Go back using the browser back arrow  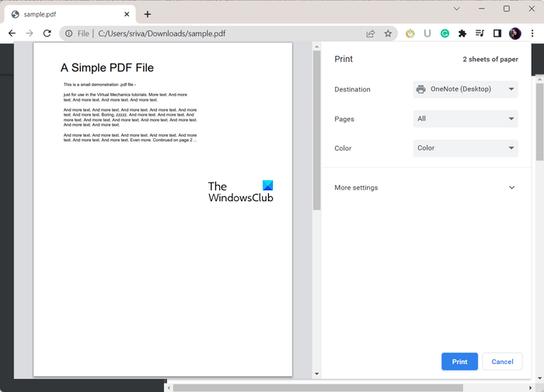(12, 33)
